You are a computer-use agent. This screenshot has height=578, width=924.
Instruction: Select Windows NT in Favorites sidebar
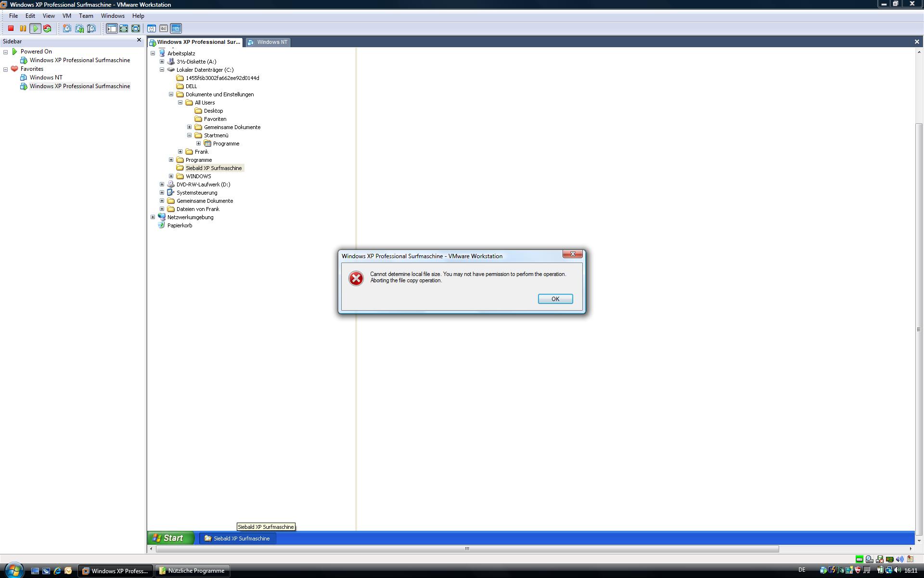pos(46,78)
